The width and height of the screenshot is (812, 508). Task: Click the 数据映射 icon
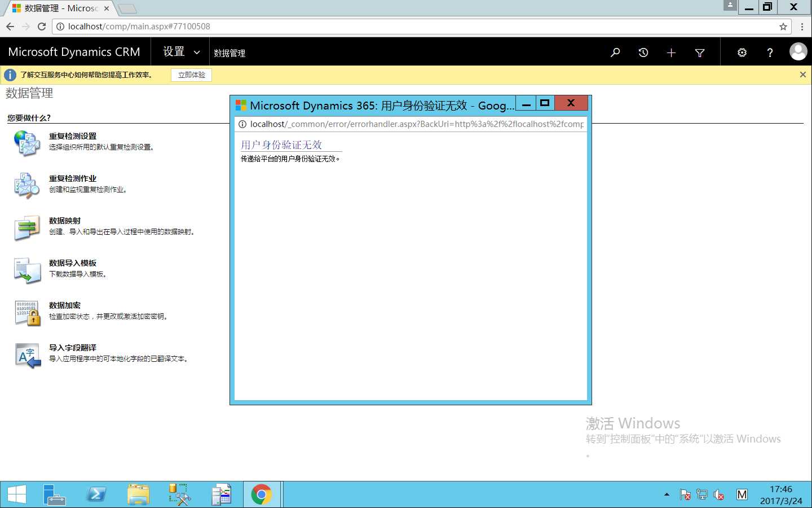tap(27, 227)
